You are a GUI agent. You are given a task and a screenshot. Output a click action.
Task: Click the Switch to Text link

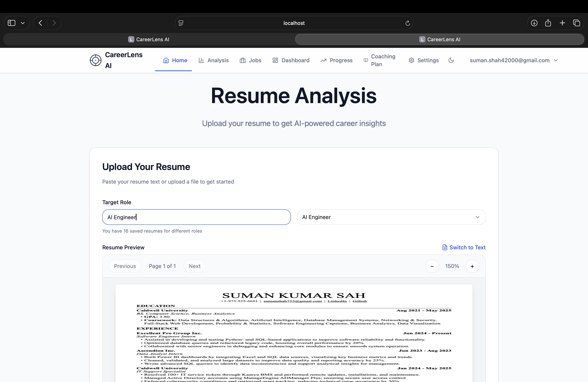(x=464, y=247)
